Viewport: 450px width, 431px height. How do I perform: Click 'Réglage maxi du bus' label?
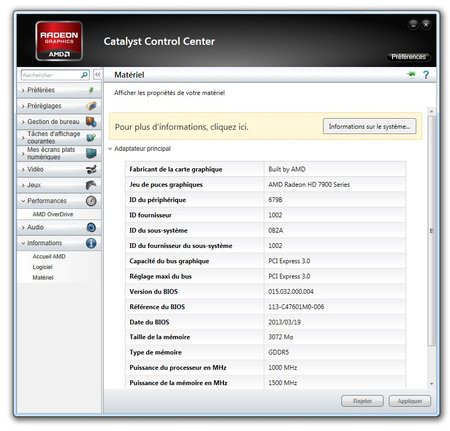point(160,276)
